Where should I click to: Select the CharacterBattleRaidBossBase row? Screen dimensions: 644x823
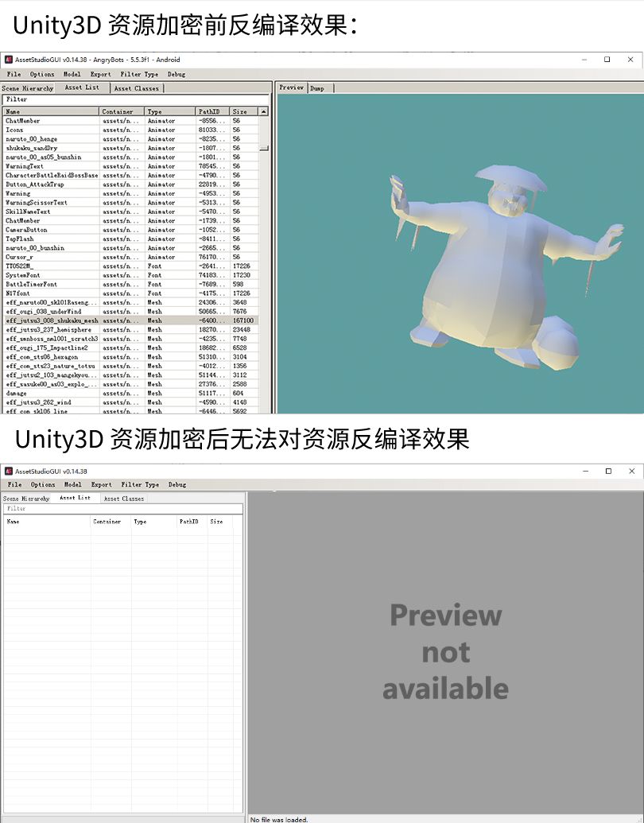(130, 175)
